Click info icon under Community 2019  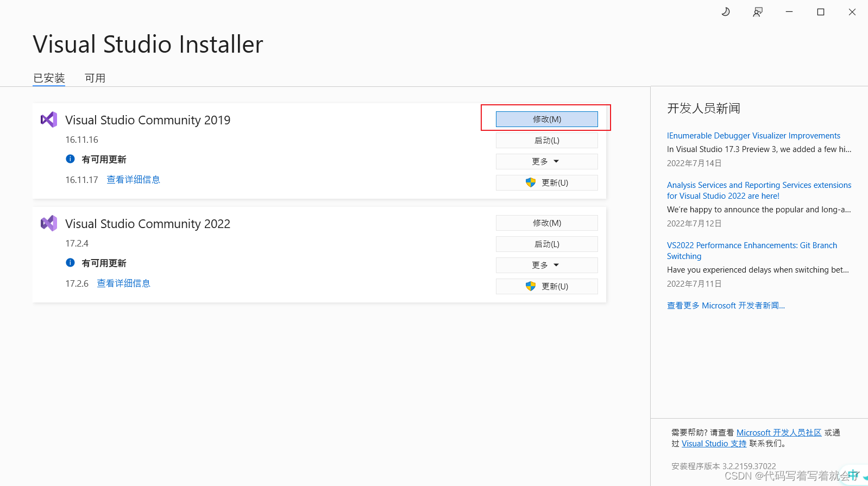click(x=70, y=159)
